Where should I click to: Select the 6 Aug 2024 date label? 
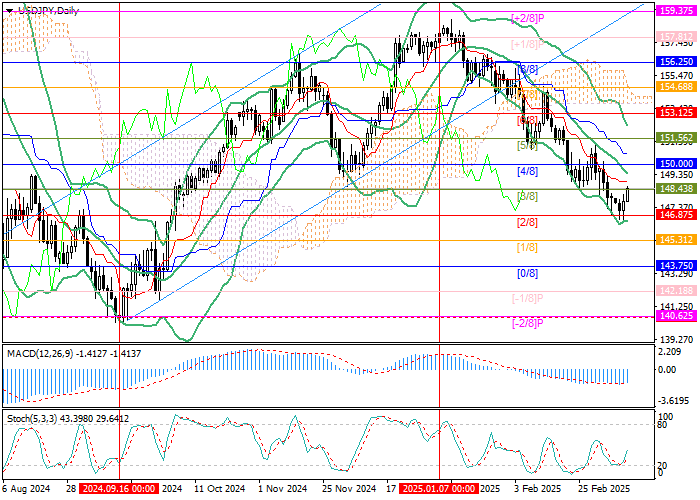point(27,491)
